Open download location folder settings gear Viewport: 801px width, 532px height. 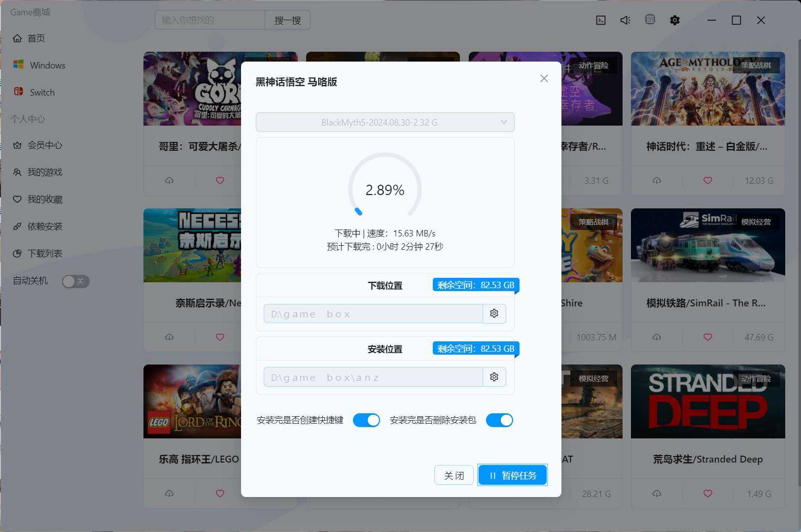click(x=494, y=313)
